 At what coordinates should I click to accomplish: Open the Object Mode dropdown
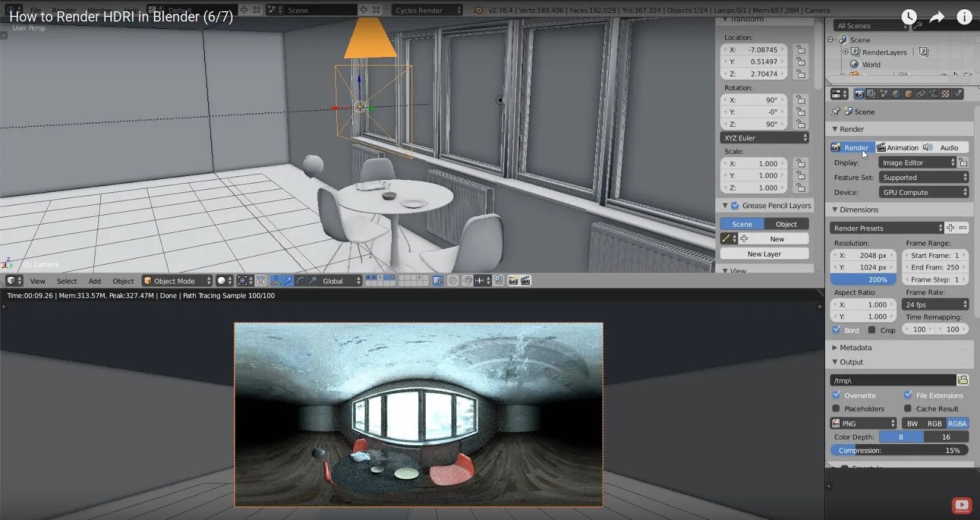tap(177, 281)
